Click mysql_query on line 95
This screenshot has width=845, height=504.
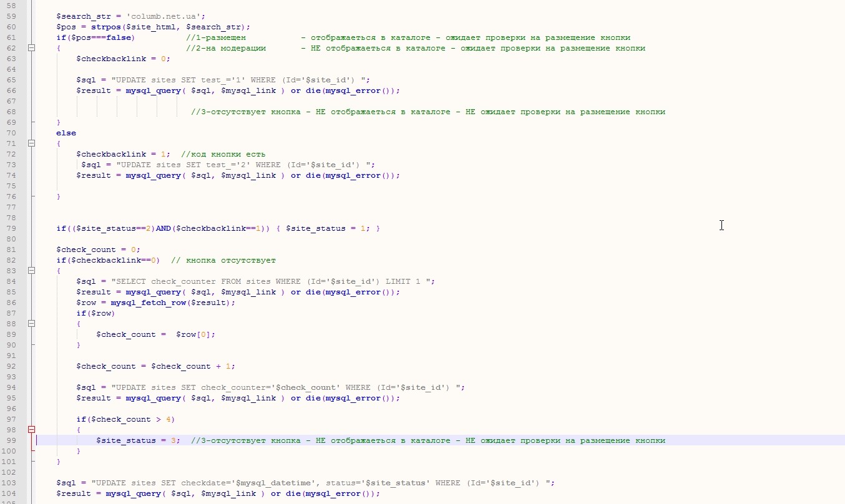click(154, 398)
